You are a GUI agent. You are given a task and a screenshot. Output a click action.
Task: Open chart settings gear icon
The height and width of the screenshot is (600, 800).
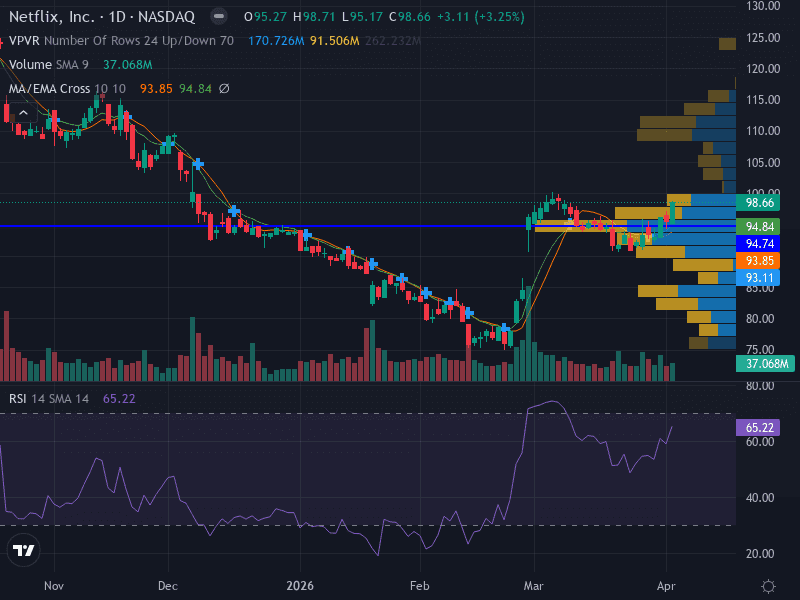(768, 586)
